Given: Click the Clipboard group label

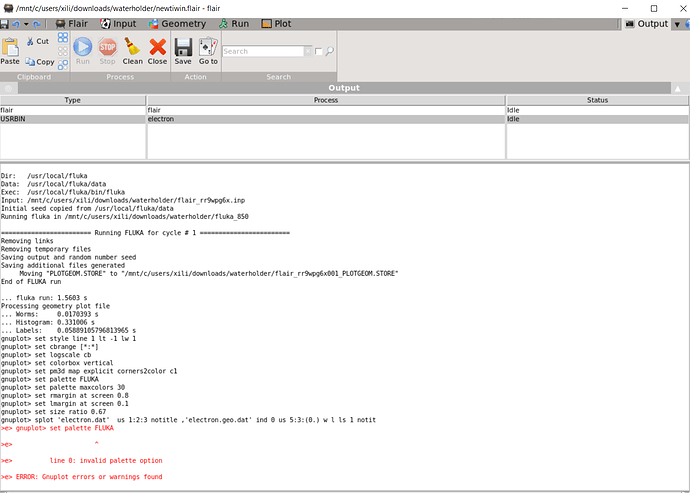Looking at the screenshot, I should coord(34,77).
